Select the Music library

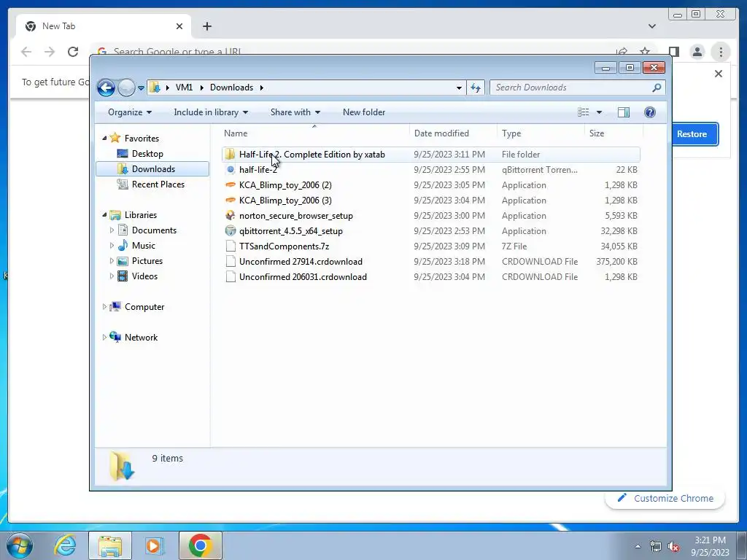(x=144, y=246)
